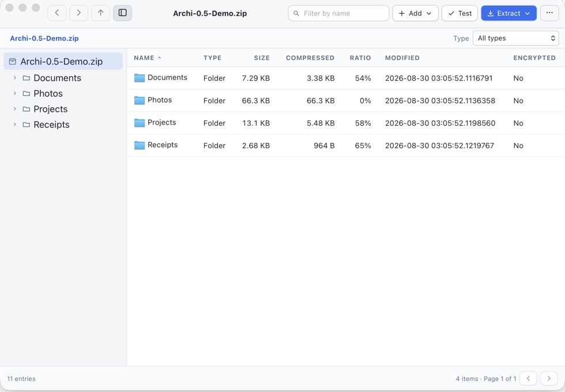
Task: Expand the Documents folder in sidebar
Action: click(15, 78)
